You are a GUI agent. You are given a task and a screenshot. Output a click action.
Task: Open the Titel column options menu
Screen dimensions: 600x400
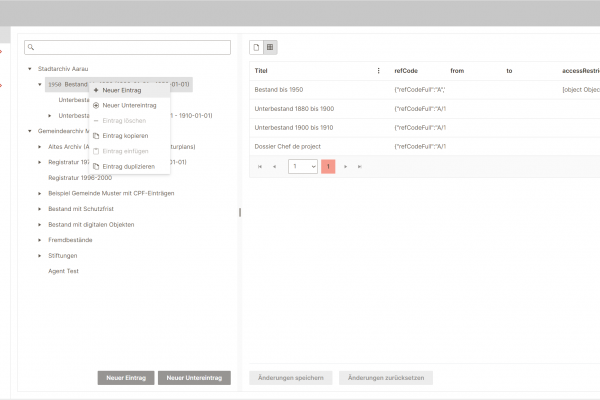(378, 71)
